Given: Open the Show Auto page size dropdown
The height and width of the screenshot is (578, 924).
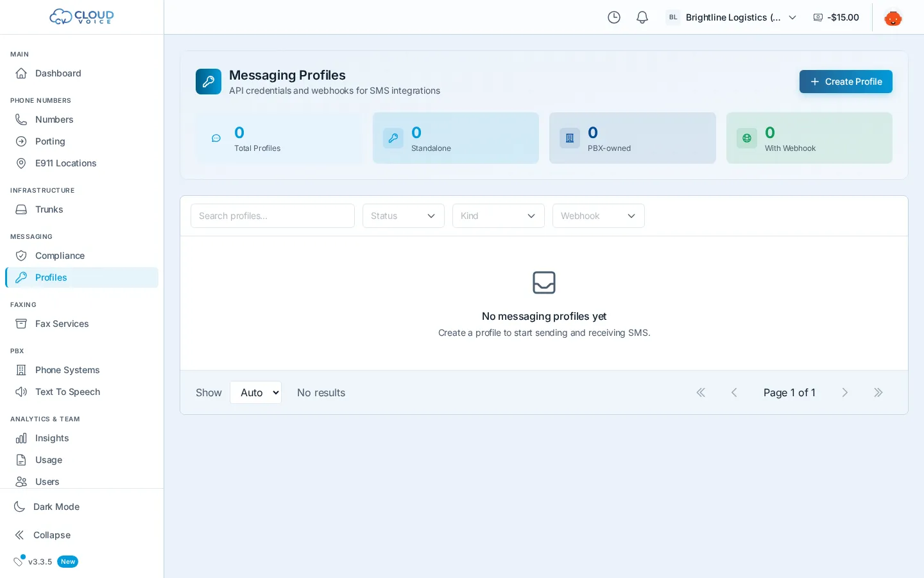Looking at the screenshot, I should click(x=256, y=392).
